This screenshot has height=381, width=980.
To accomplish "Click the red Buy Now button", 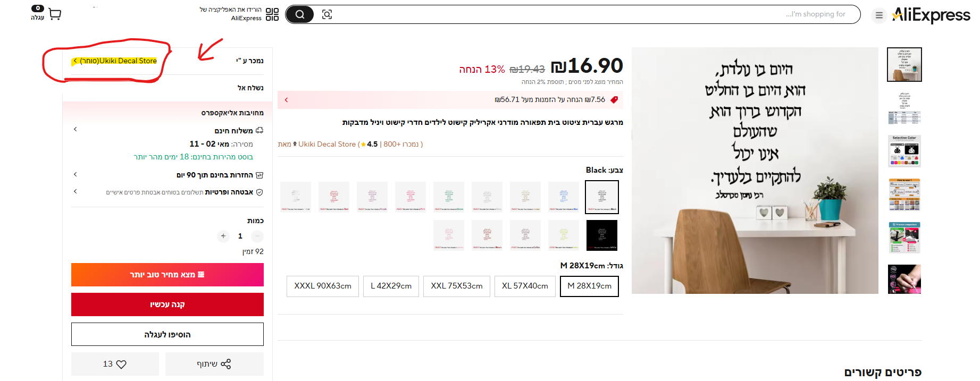I will (x=167, y=304).
